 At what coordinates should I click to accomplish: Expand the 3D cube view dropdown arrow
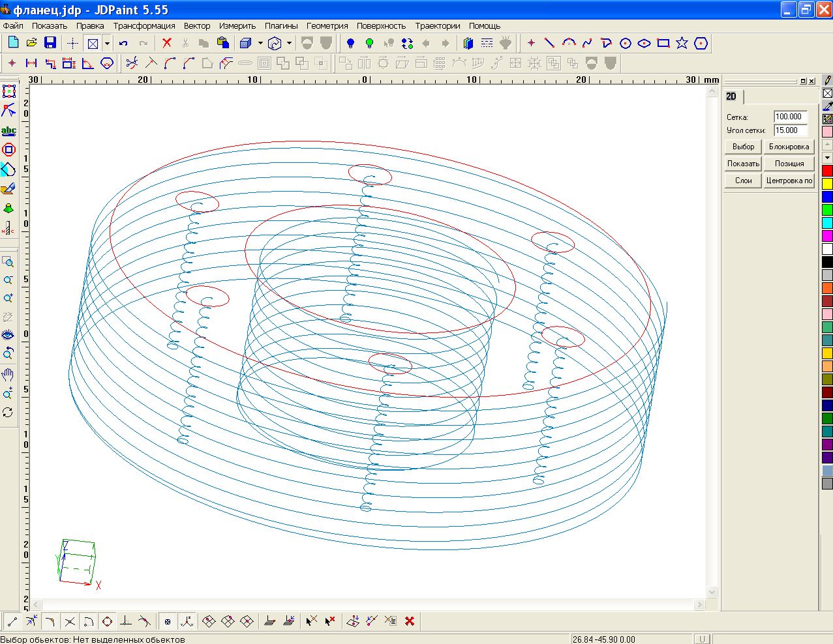(260, 44)
